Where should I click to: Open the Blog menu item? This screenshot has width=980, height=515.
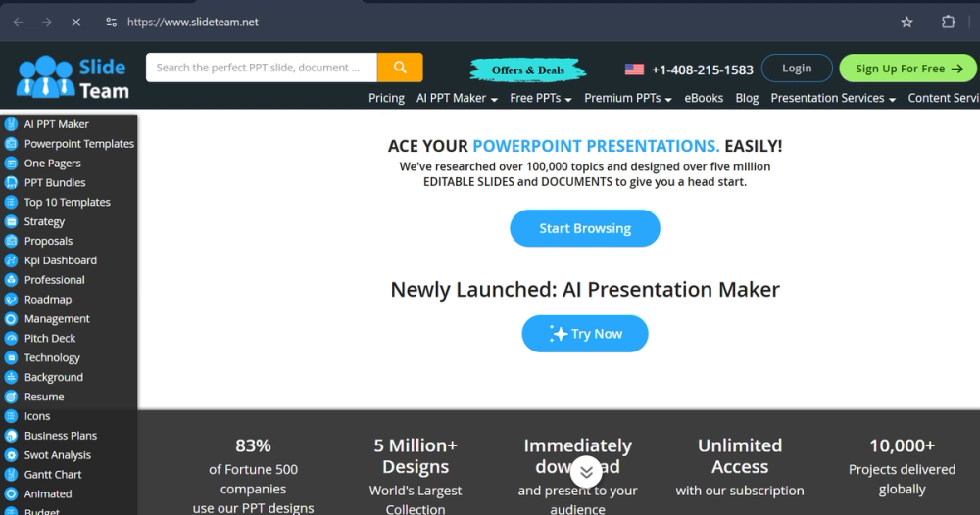tap(747, 98)
